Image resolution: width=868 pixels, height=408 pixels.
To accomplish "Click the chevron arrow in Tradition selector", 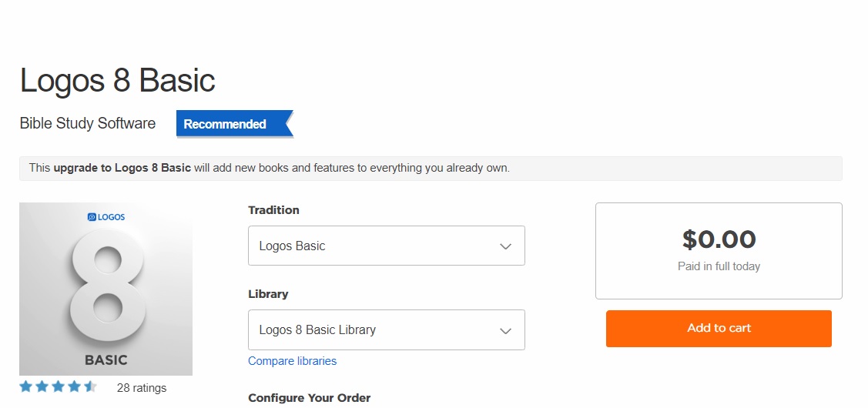I will (505, 246).
